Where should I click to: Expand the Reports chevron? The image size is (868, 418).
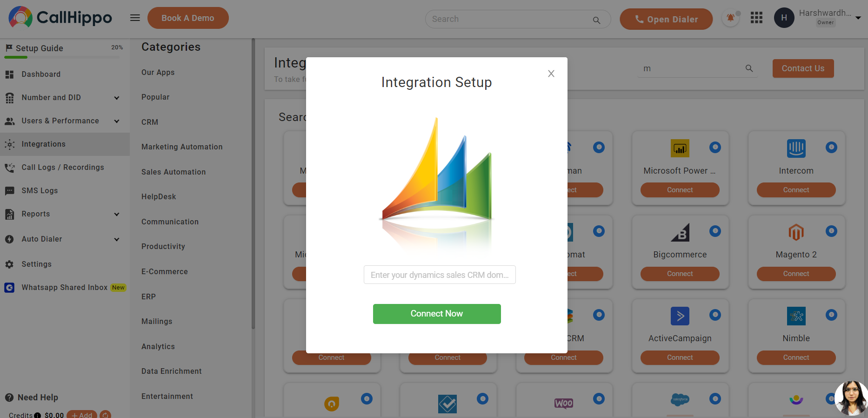(117, 214)
